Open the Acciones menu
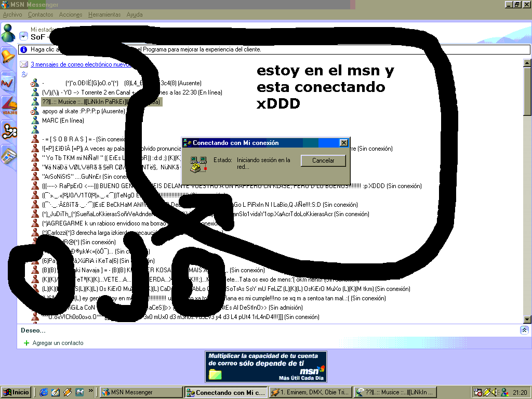The width and height of the screenshot is (532, 399). coord(71,15)
